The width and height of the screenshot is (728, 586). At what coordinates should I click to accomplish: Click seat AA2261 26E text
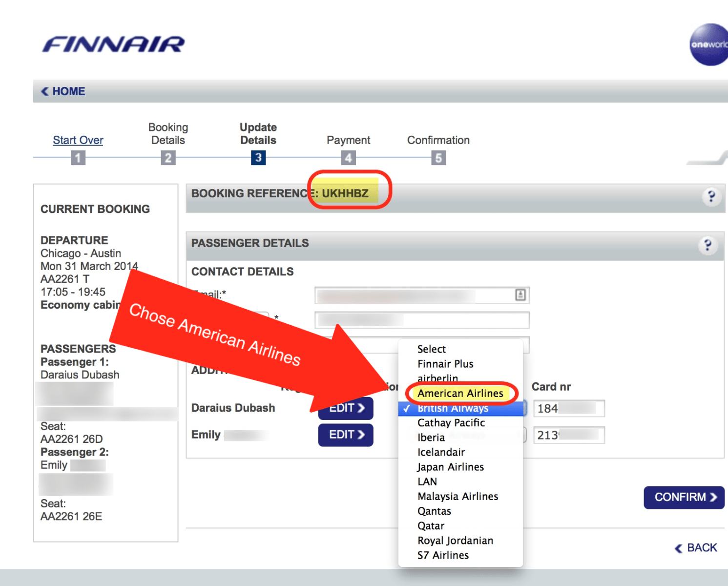tap(71, 516)
